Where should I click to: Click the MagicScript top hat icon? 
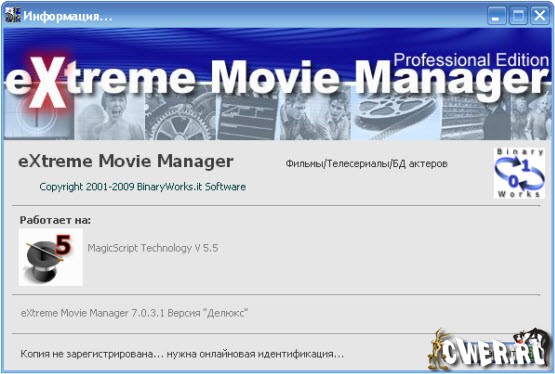50,257
